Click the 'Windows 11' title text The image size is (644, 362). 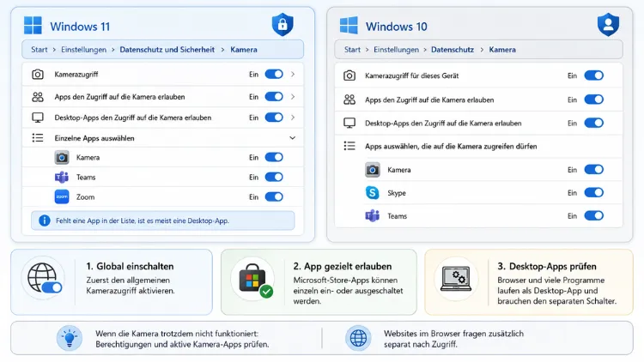point(80,27)
